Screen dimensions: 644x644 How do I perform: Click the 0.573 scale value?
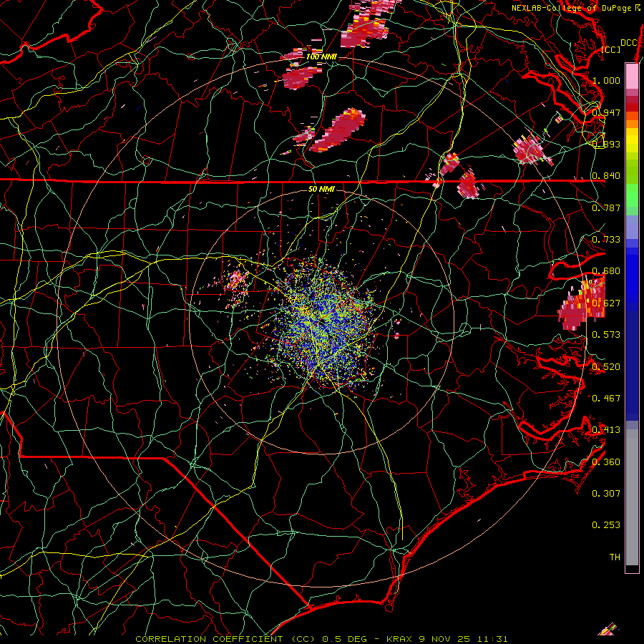click(606, 335)
